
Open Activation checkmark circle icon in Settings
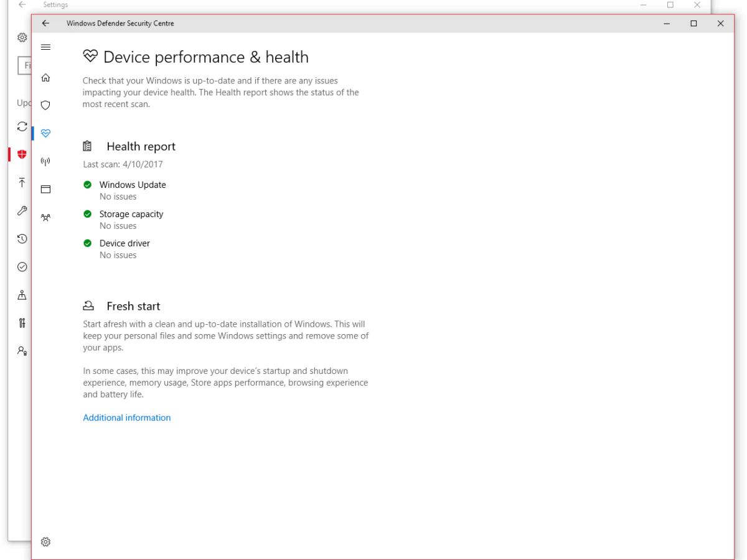pyautogui.click(x=22, y=266)
